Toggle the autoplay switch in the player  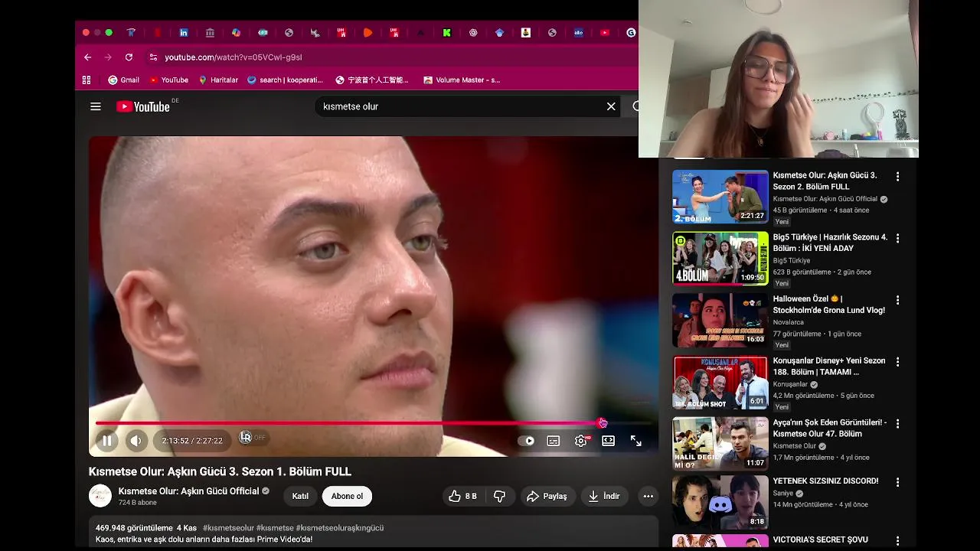click(527, 441)
